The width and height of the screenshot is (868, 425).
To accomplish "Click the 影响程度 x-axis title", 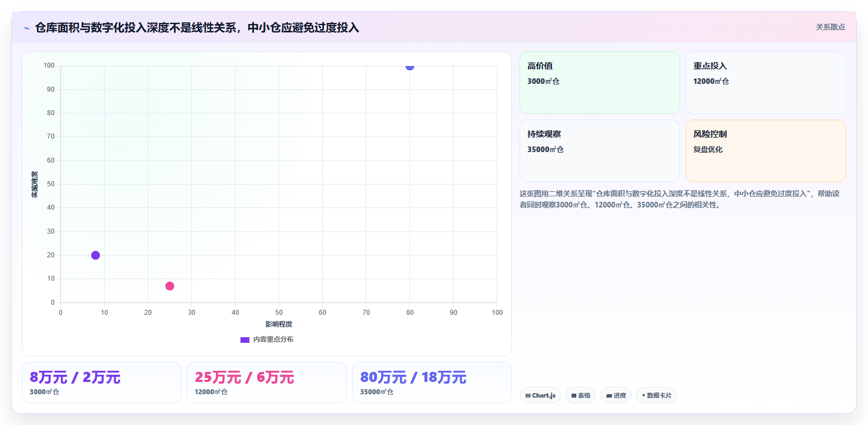I will [x=279, y=324].
